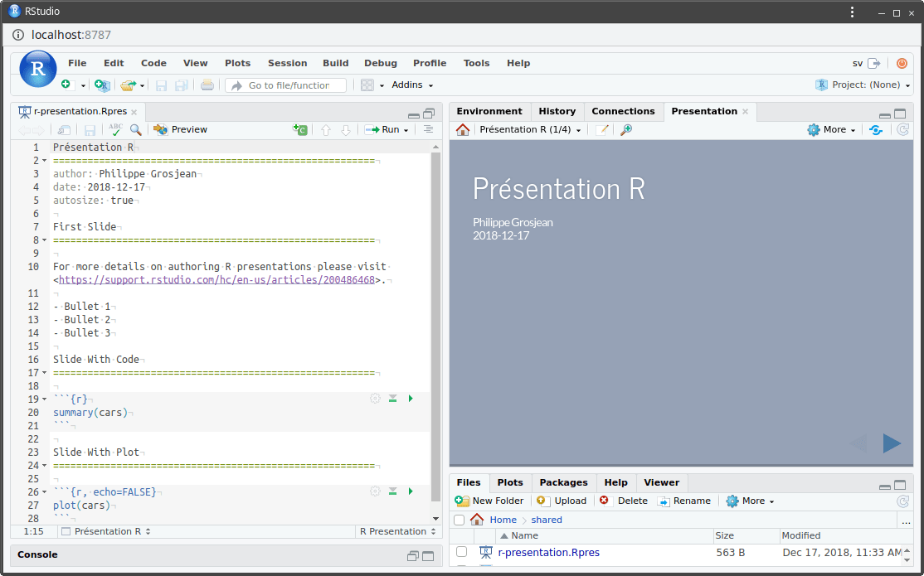The height and width of the screenshot is (576, 924).
Task: Click the Insert code chunk icon
Action: point(300,129)
